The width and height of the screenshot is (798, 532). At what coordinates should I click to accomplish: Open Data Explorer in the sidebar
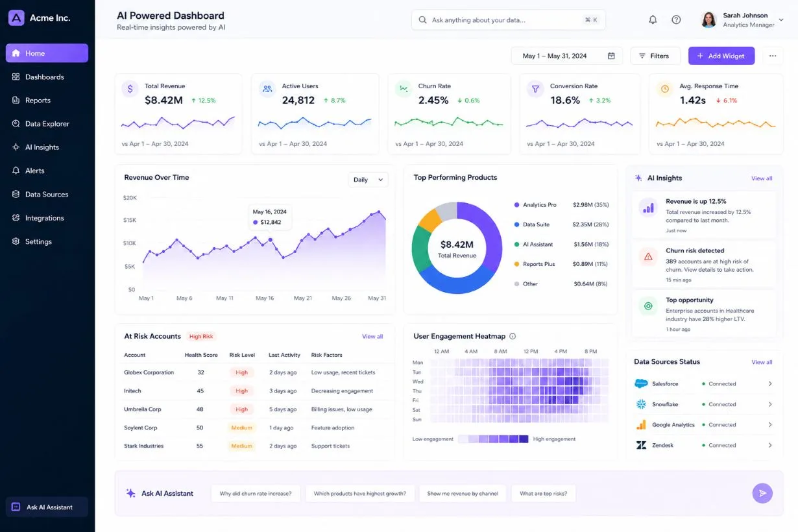tap(47, 123)
